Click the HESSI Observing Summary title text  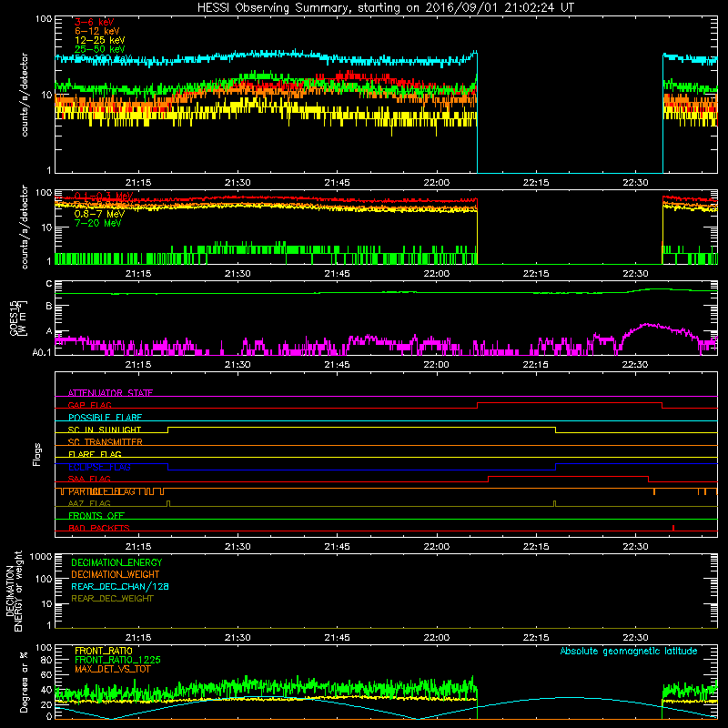[x=385, y=8]
